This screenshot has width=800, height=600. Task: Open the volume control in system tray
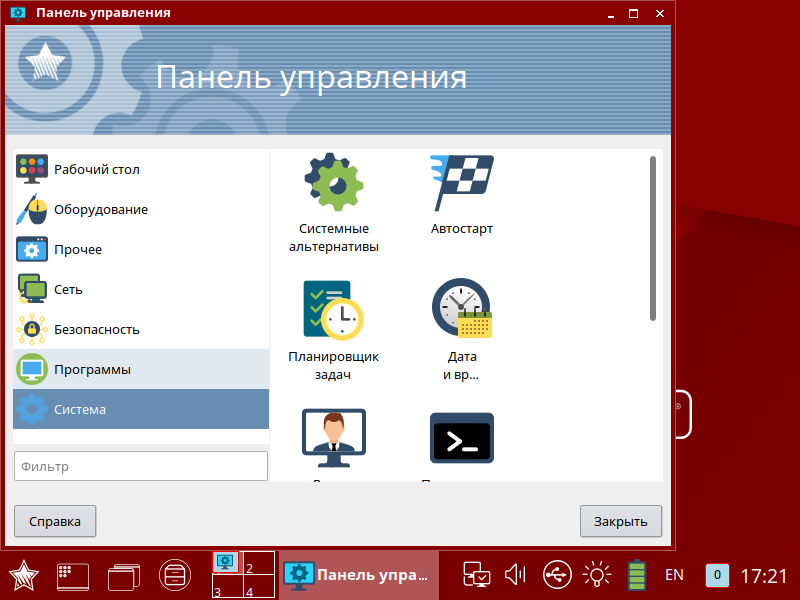(x=515, y=574)
